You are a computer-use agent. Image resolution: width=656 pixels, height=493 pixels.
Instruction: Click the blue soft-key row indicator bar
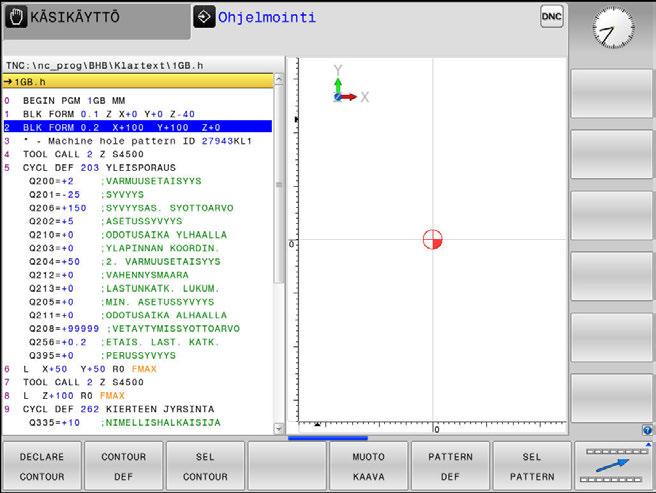[x=328, y=438]
